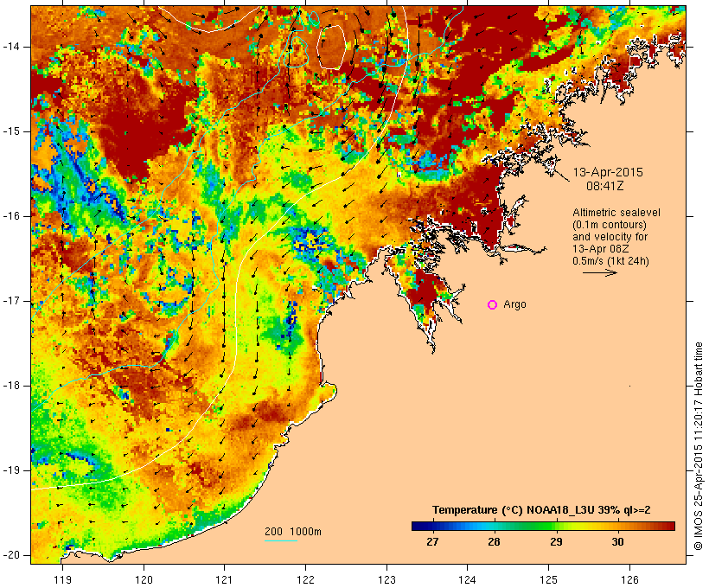Click the IMOS copyright timestamp text
709x588 pixels.
[x=698, y=446]
